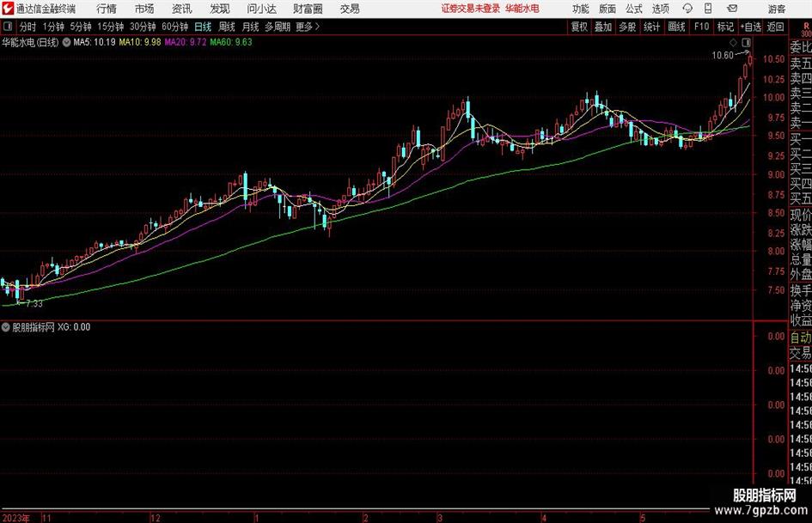Open the 功能 menu
Image resolution: width=812 pixels, height=523 pixels.
(x=581, y=9)
